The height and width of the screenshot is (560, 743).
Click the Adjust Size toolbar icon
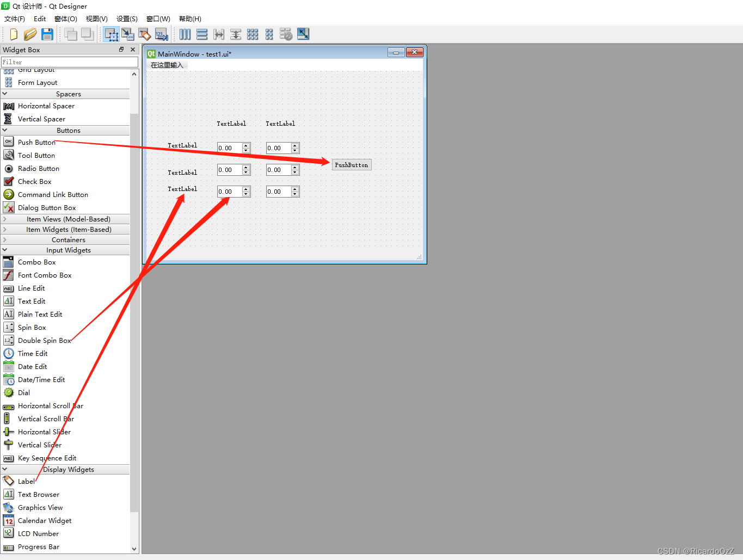(303, 34)
